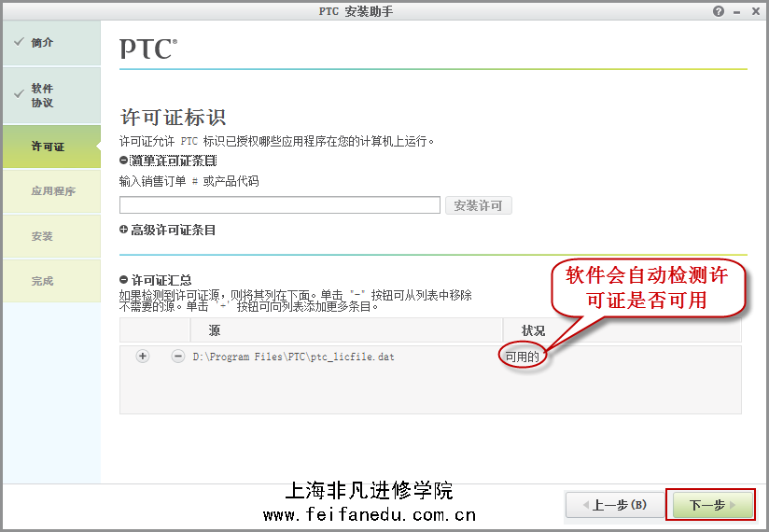Viewport: 769px width, 532px height.
Task: Click the plus icon to add a license source
Action: tap(143, 356)
